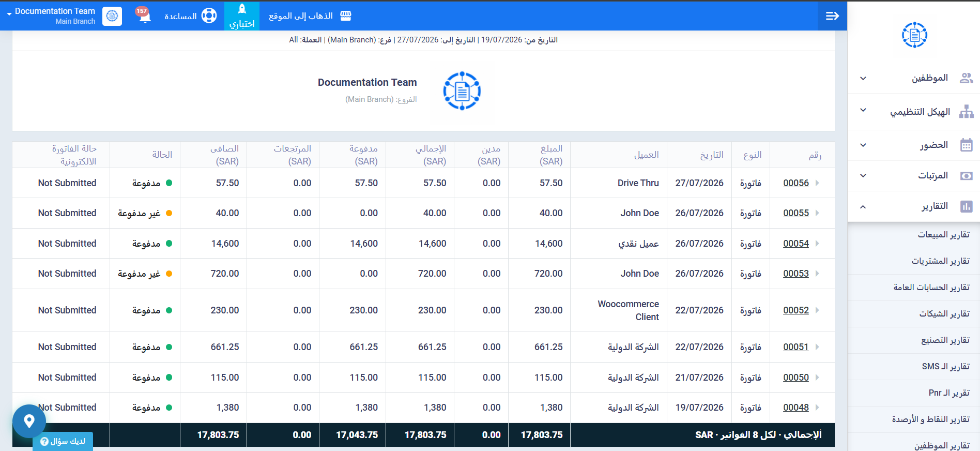Open invoice link 00051
Viewport: 980px width, 451px height.
(795, 347)
